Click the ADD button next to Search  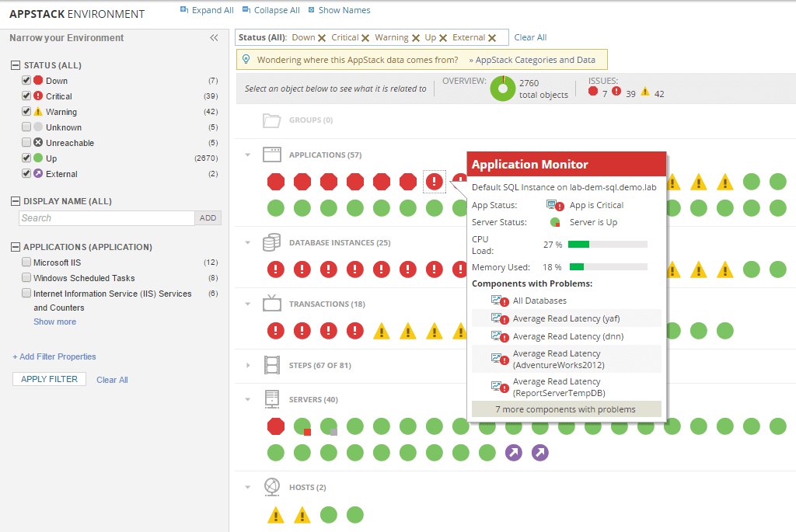tap(208, 218)
